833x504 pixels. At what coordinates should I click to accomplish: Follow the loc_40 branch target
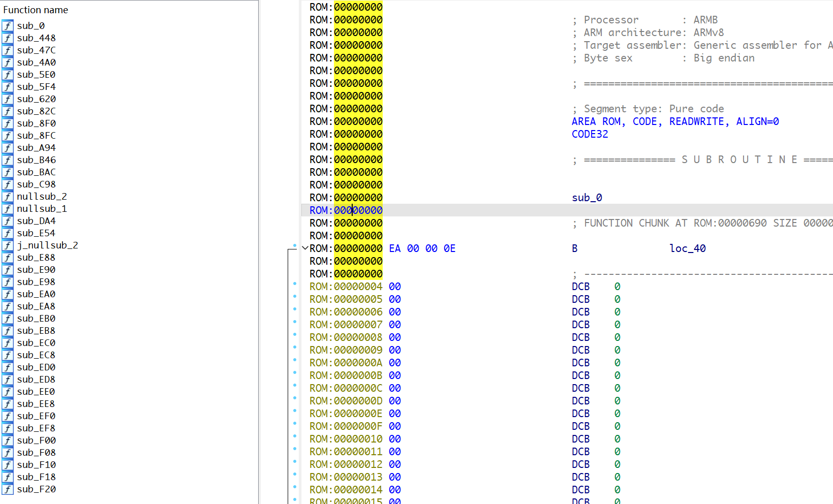coord(687,248)
